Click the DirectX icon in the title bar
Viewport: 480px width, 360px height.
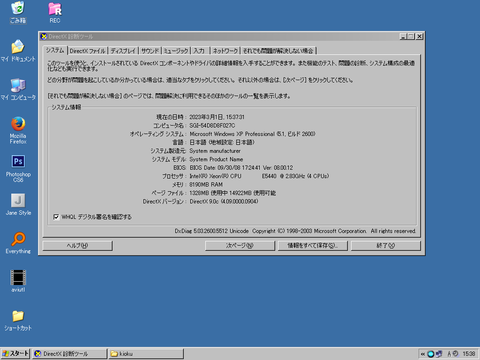(x=44, y=36)
